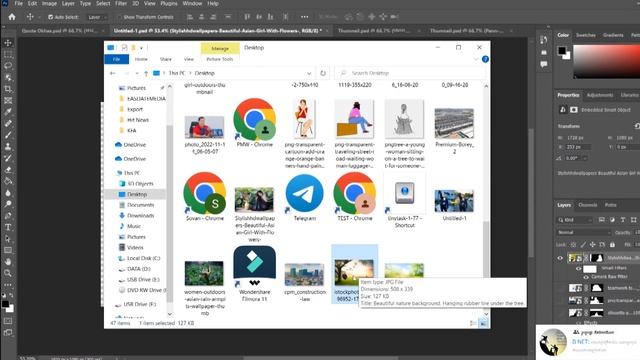Click the Search Desktop field
This screenshot has height=360, width=640.
410,73
